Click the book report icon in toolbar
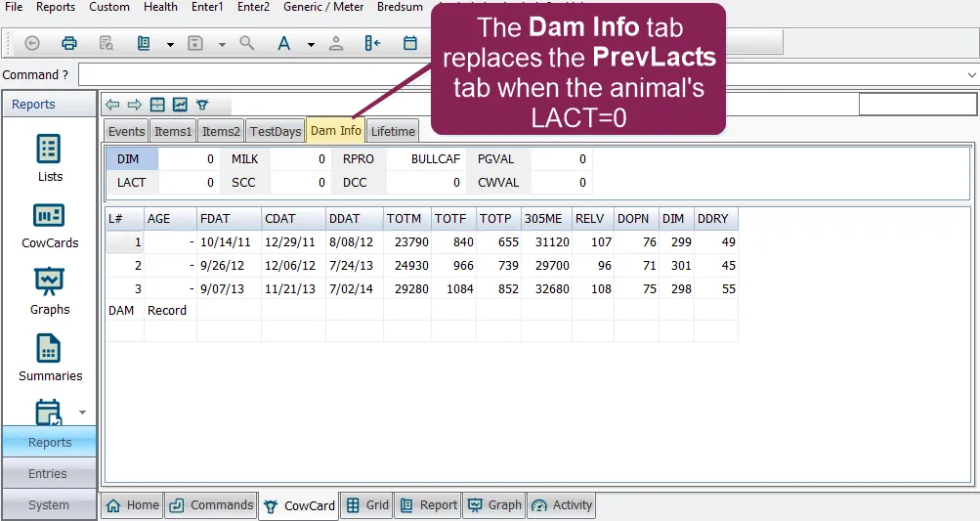The image size is (980, 521). (x=144, y=43)
